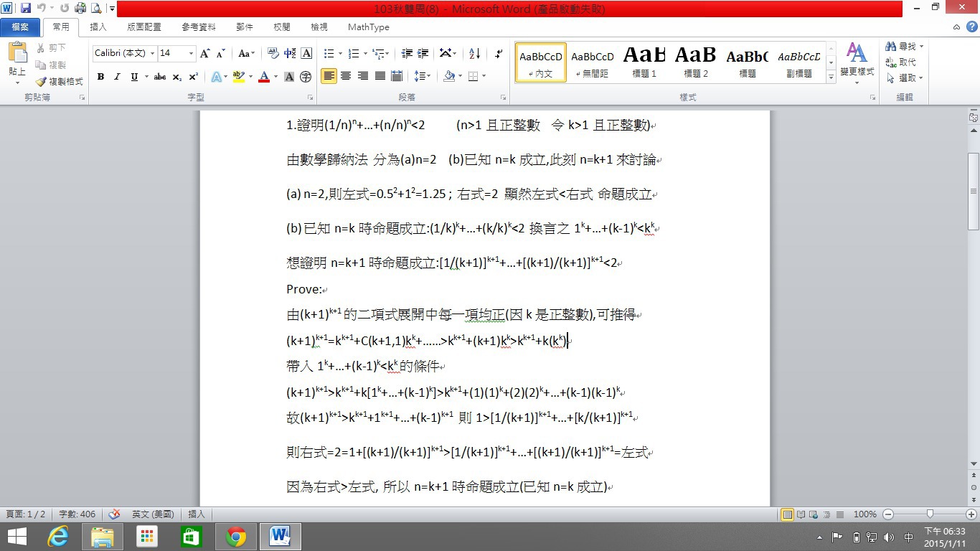Select the 標題 1 heading style

644,62
